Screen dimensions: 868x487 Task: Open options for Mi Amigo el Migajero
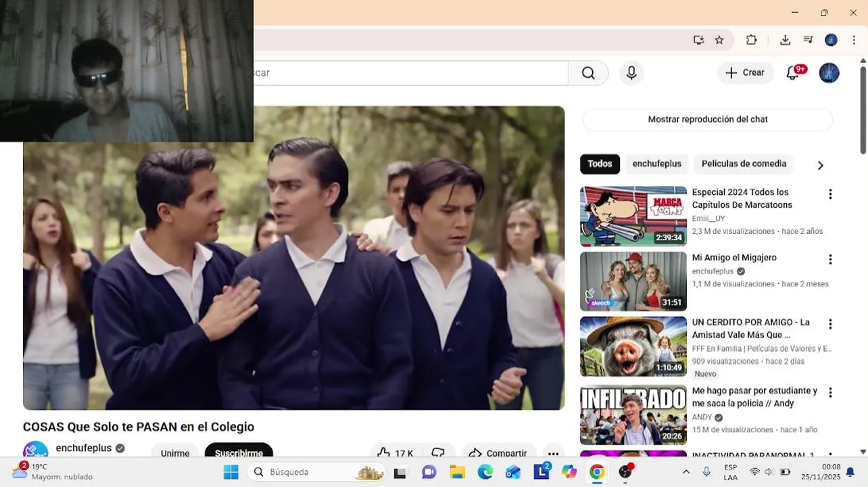pyautogui.click(x=830, y=260)
